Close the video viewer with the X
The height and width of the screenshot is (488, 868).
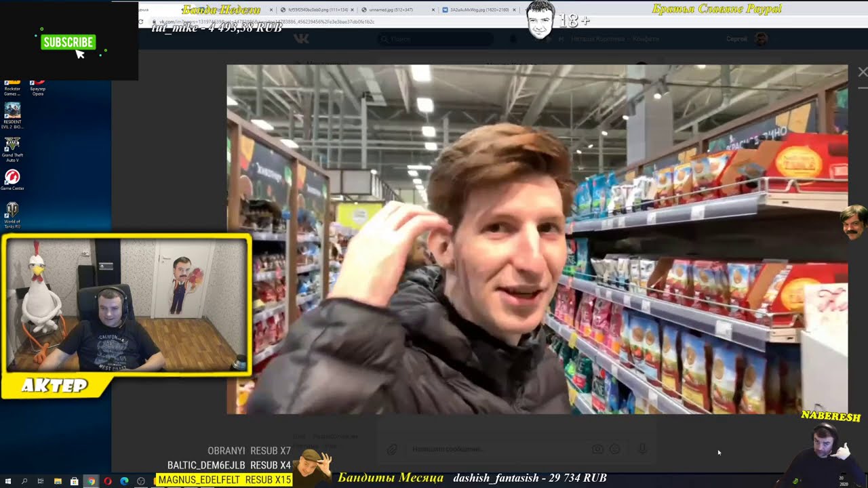[862, 72]
